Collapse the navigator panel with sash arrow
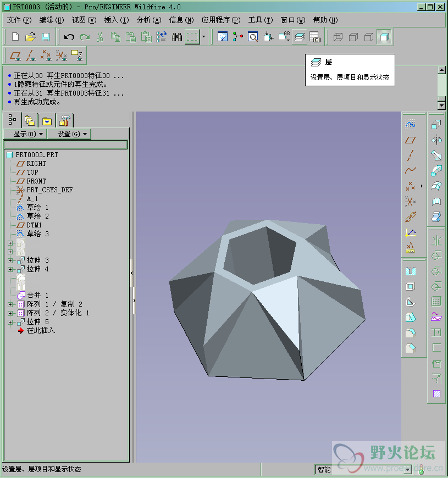448x478 pixels. pos(131,273)
